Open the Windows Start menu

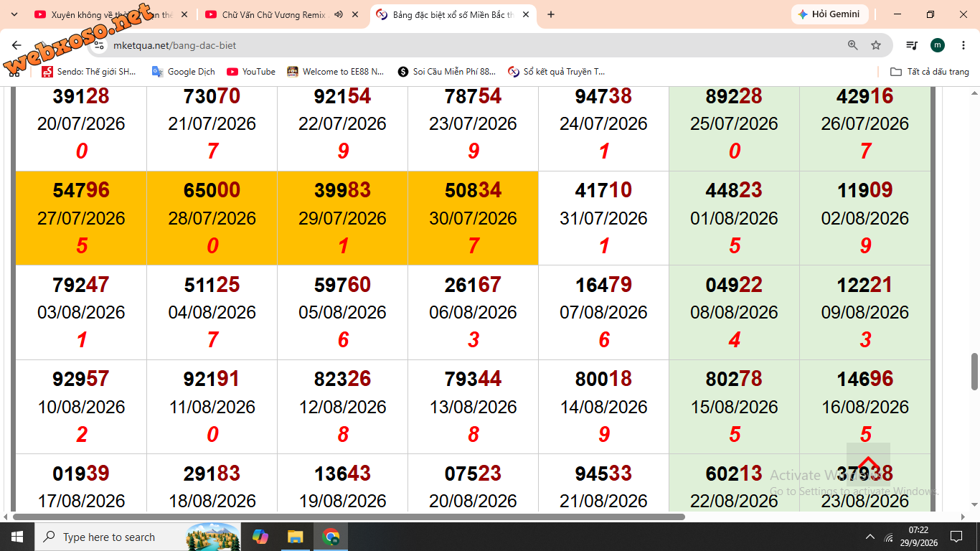pyautogui.click(x=17, y=537)
